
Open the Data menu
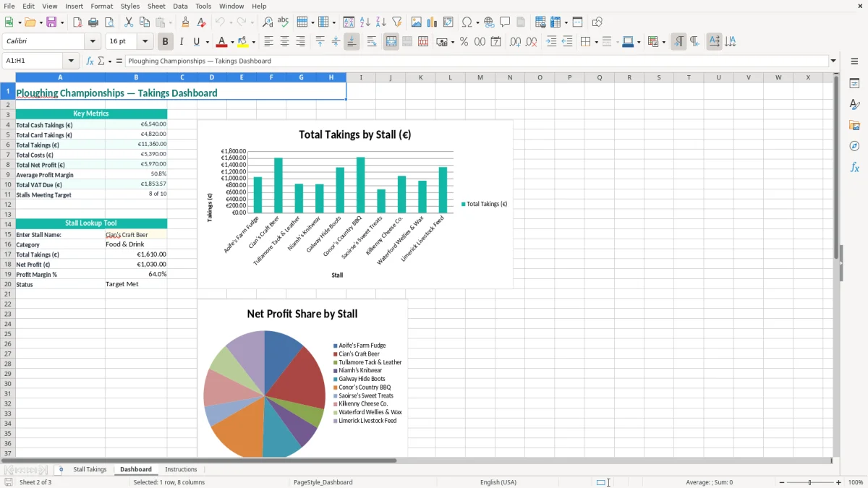pos(180,6)
